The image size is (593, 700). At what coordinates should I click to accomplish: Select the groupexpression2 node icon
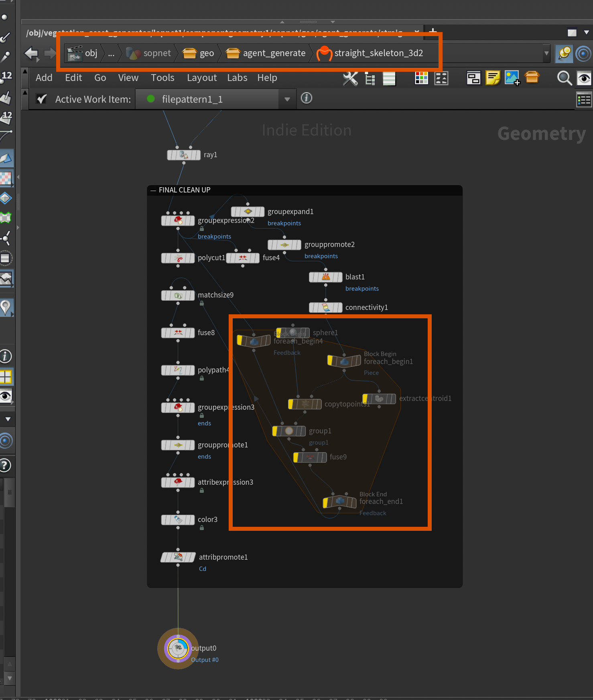(x=178, y=221)
